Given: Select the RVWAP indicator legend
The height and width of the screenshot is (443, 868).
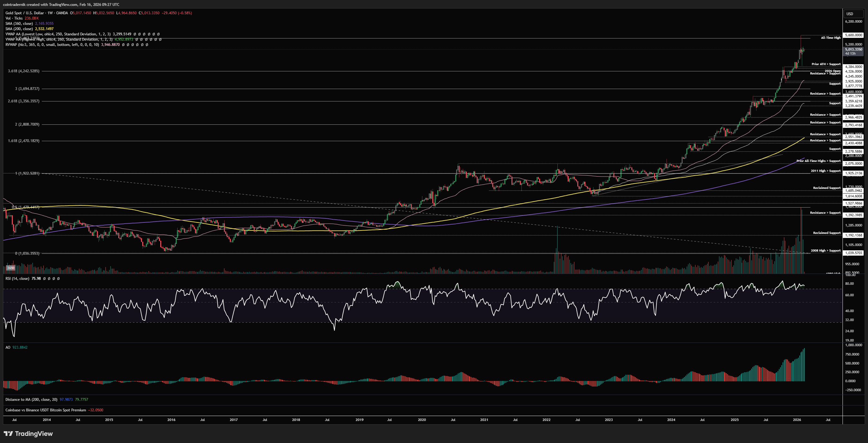Looking at the screenshot, I should [52, 44].
